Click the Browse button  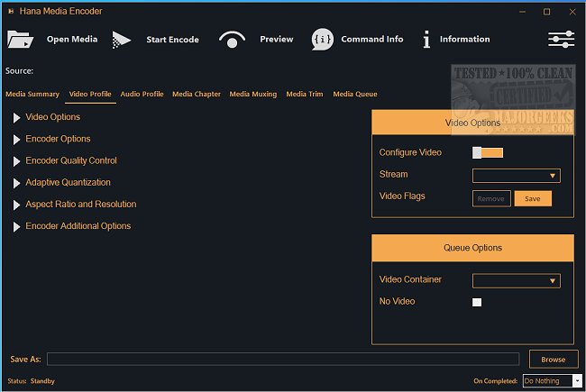coord(554,360)
